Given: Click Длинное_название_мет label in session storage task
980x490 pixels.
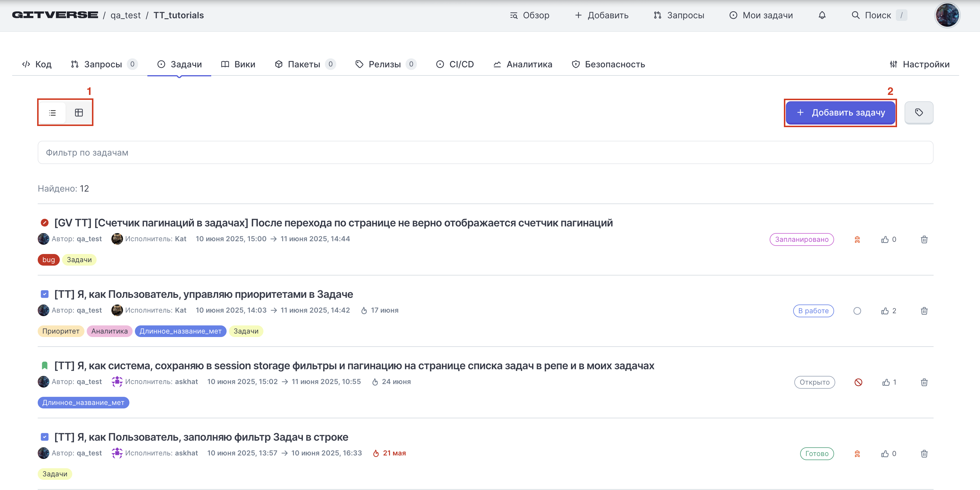Looking at the screenshot, I should coord(83,402).
